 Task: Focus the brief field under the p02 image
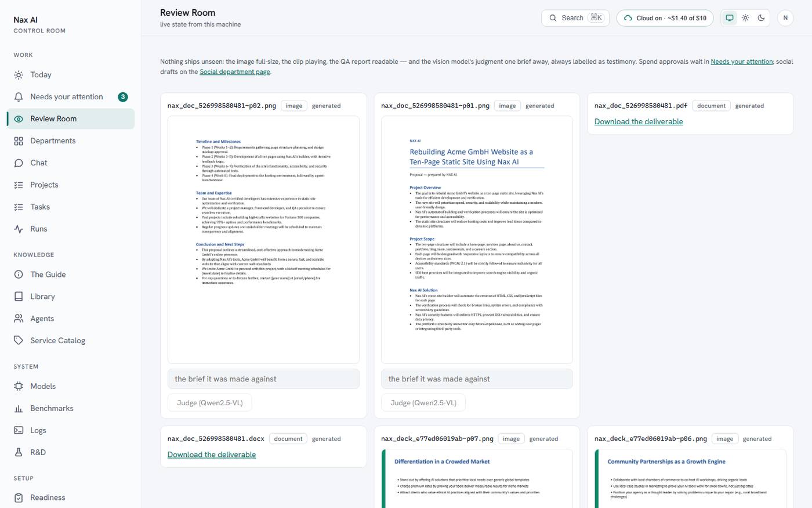(263, 379)
